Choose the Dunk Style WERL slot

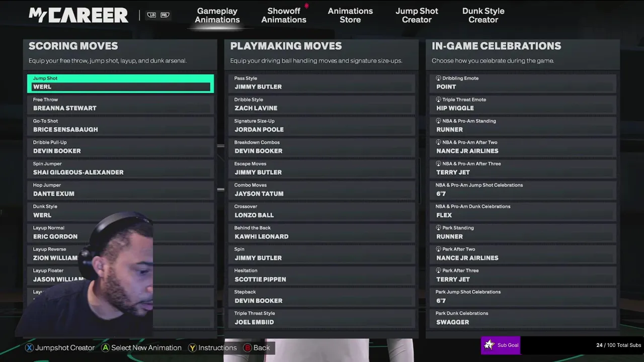coord(121,212)
